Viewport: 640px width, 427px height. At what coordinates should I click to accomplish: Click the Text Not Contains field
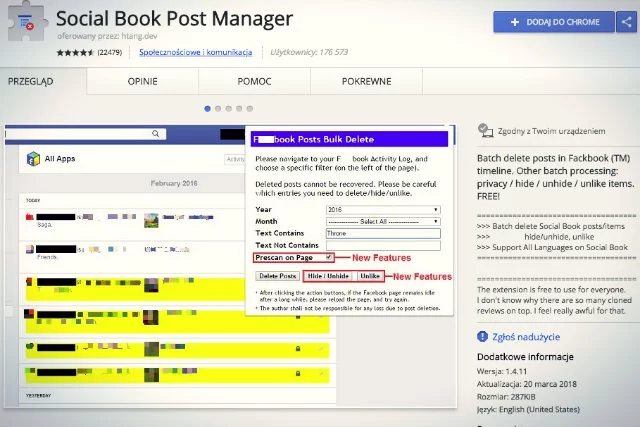coord(383,245)
